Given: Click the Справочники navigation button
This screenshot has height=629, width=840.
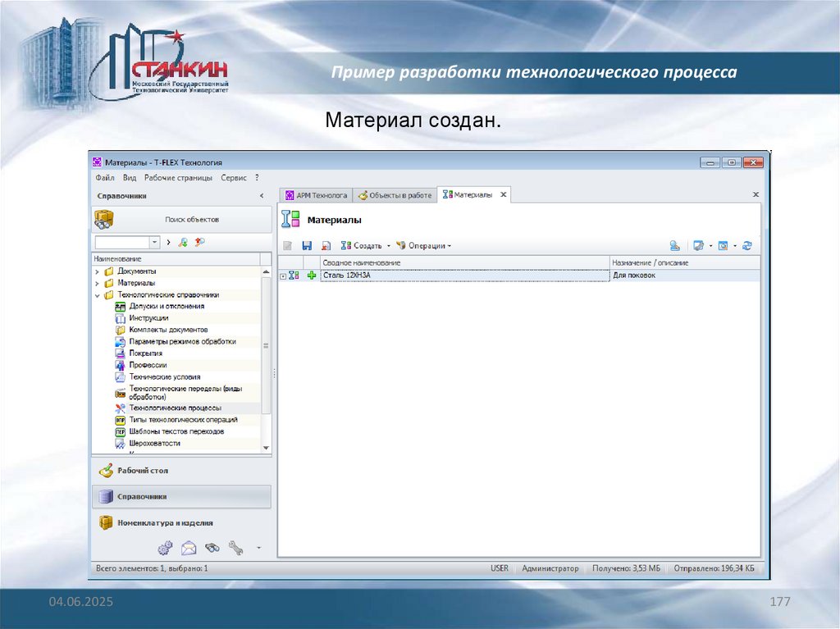Looking at the screenshot, I should click(181, 497).
